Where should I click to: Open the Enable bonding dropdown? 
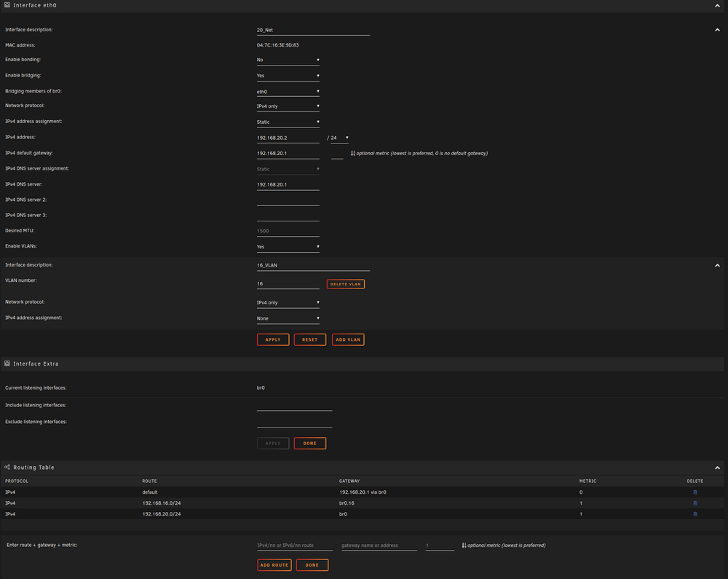coord(288,60)
